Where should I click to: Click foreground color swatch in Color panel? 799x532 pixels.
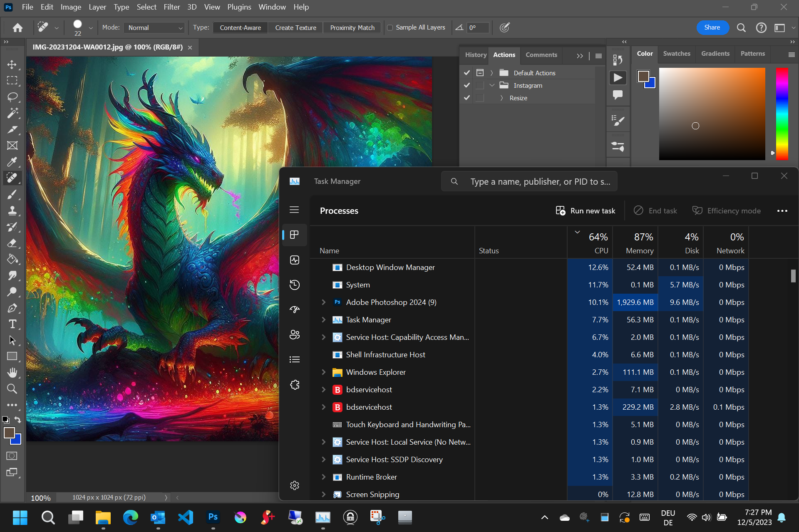pyautogui.click(x=643, y=76)
